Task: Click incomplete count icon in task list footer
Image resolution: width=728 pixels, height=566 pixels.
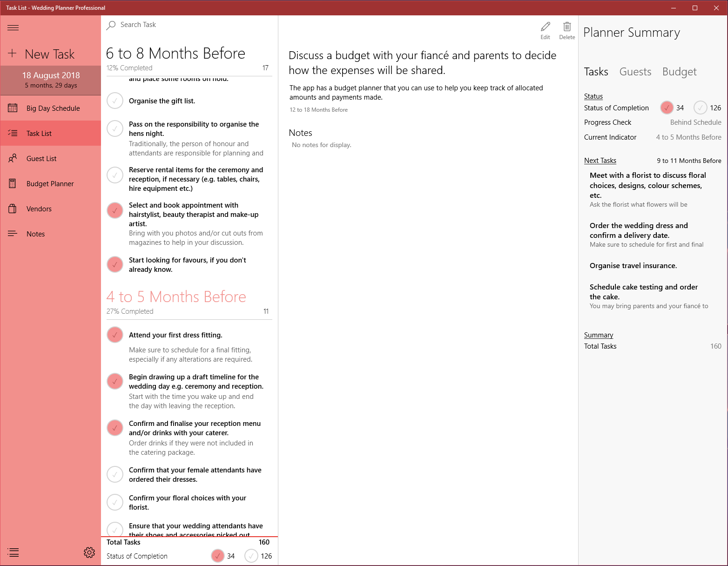Action: 251,556
